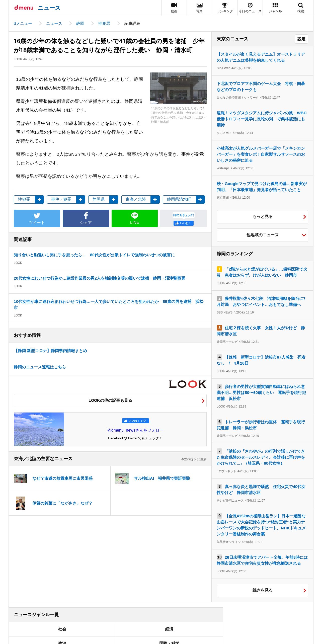Open 静岡 新型コロナ 県内情報まとめ link
This screenshot has height=644, width=322.
click(x=50, y=351)
